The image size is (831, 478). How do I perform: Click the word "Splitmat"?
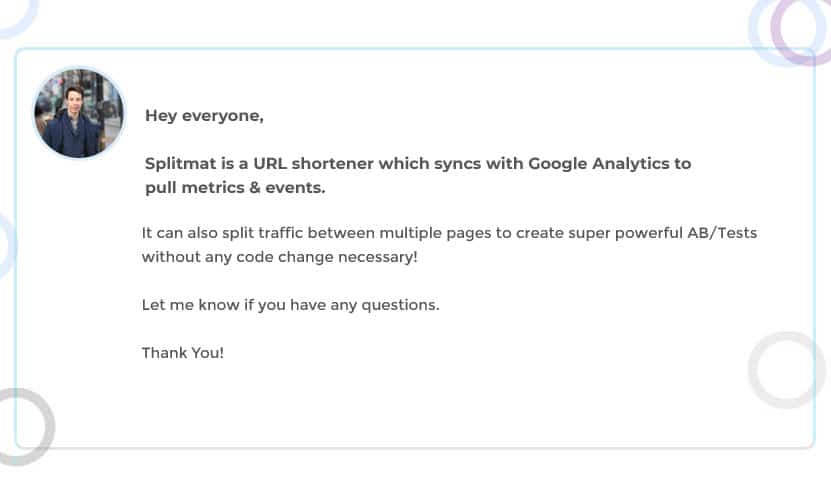click(x=179, y=163)
